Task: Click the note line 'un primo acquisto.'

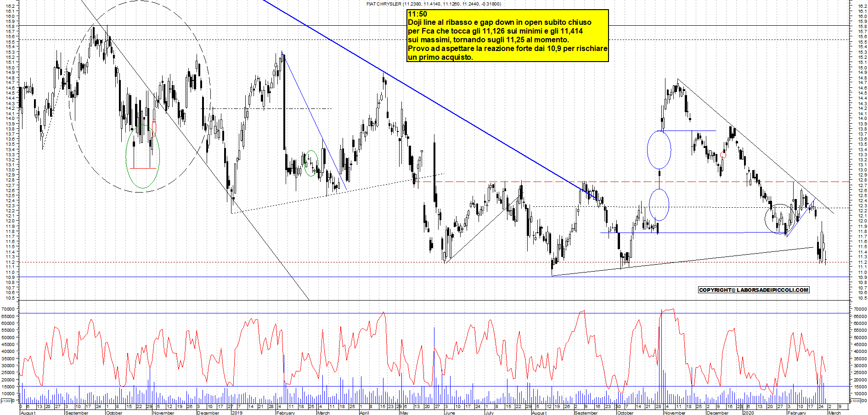Action: 440,57
